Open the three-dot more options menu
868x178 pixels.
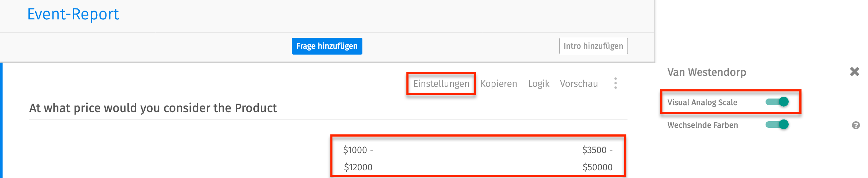(615, 84)
